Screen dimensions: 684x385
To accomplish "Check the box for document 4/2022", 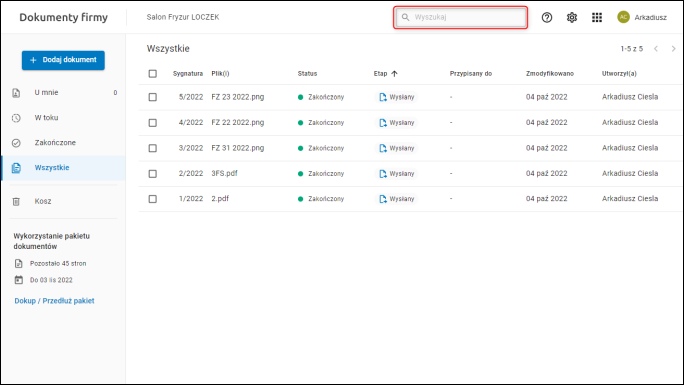I will point(152,123).
